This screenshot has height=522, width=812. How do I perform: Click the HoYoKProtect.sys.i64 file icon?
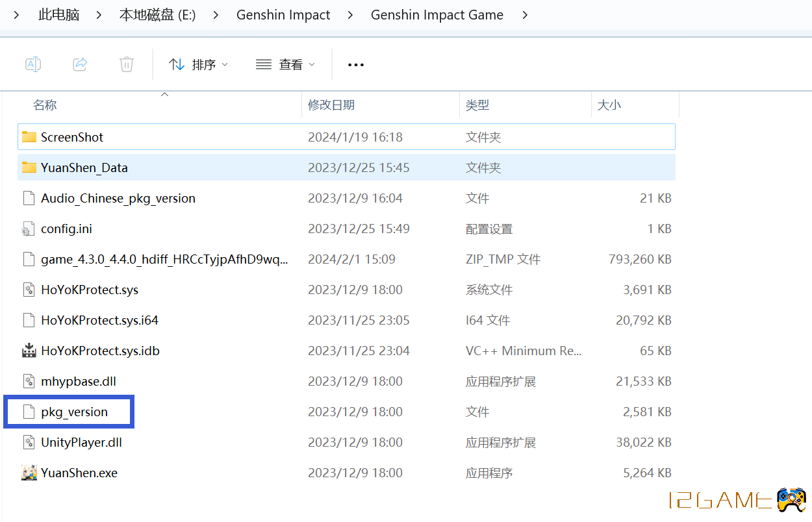(29, 320)
